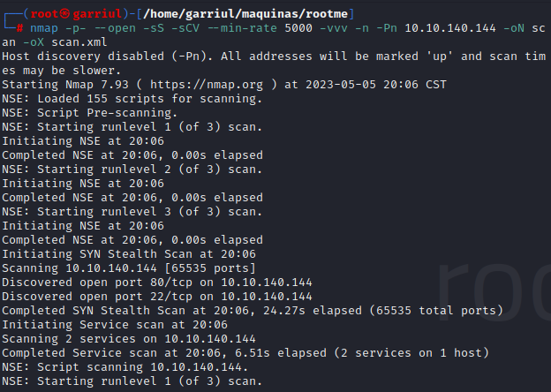Click the target IP 10.10.140.144 in the command
551x392 pixels.
point(450,28)
